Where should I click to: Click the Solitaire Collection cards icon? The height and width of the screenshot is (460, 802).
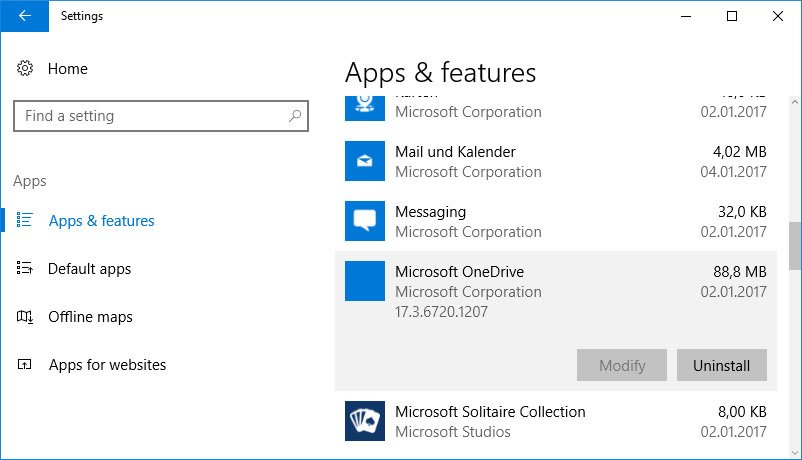365,421
